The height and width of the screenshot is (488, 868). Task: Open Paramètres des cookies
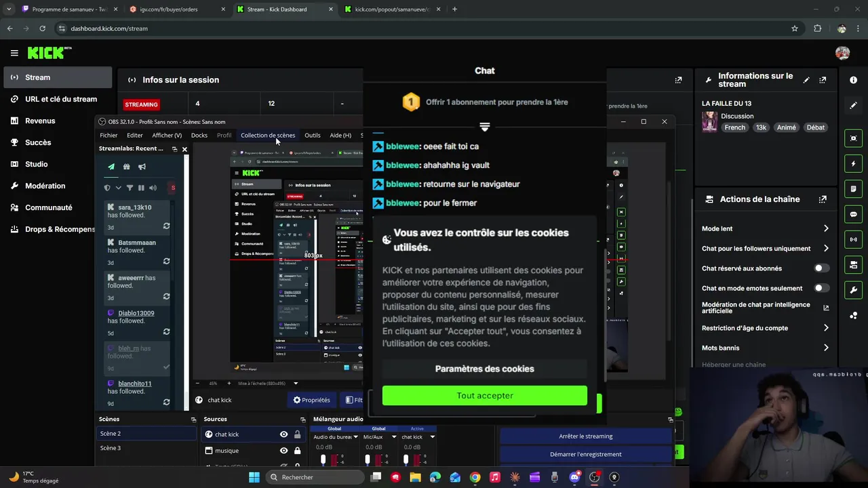pos(485,369)
